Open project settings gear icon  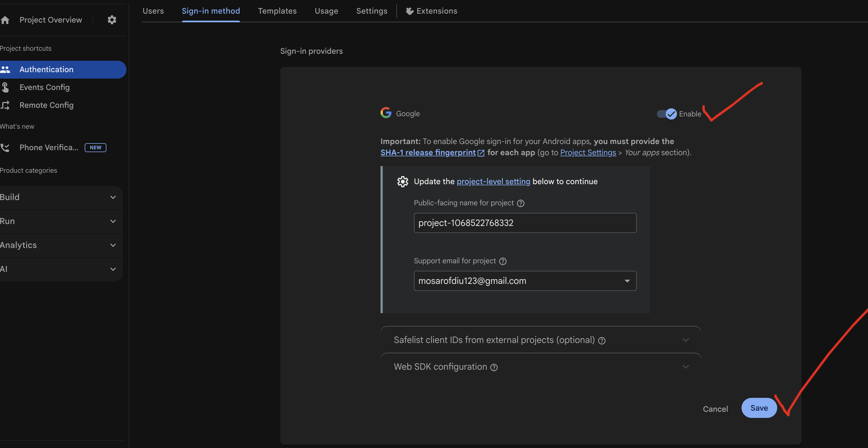point(112,20)
